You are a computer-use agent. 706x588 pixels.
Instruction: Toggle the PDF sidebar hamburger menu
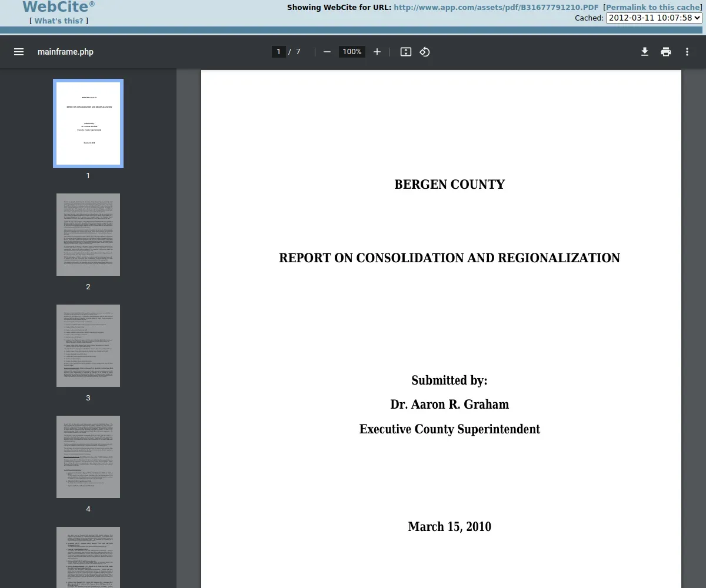point(19,52)
